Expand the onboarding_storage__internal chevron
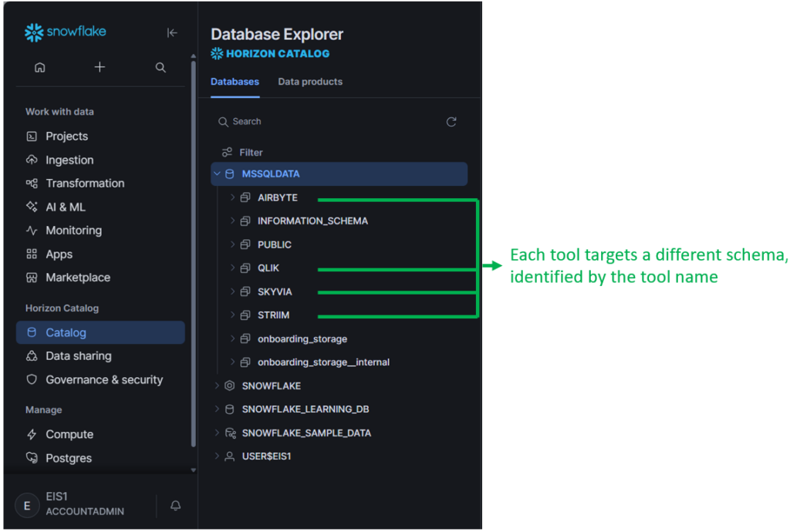 coord(232,362)
